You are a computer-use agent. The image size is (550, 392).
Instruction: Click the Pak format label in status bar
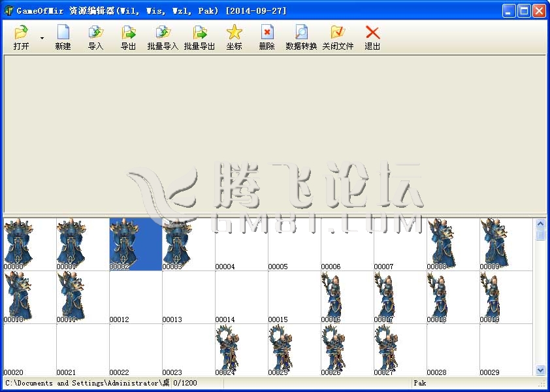point(420,383)
